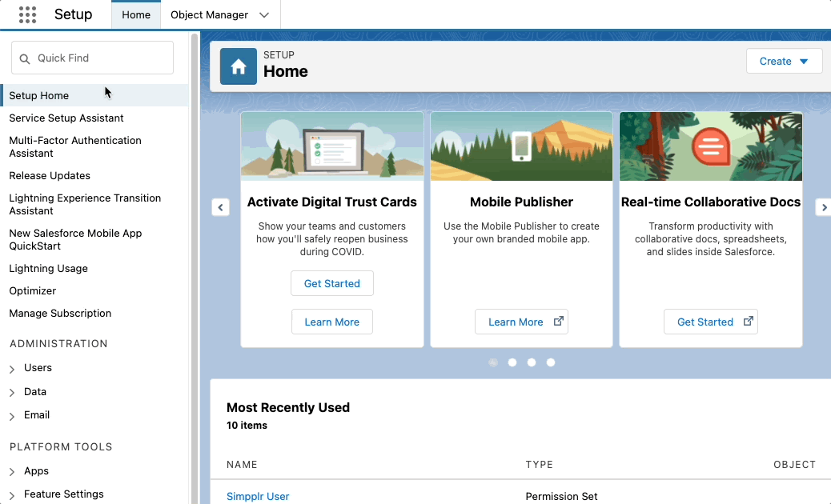Click the sidebar vertical scrollbar
This screenshot has width=831, height=504.
coord(195,267)
